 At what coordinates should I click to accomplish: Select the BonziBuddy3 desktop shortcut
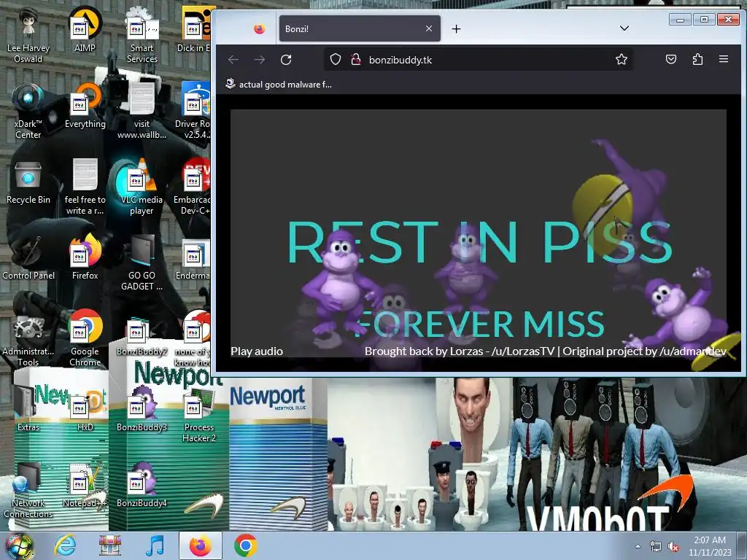point(142,408)
